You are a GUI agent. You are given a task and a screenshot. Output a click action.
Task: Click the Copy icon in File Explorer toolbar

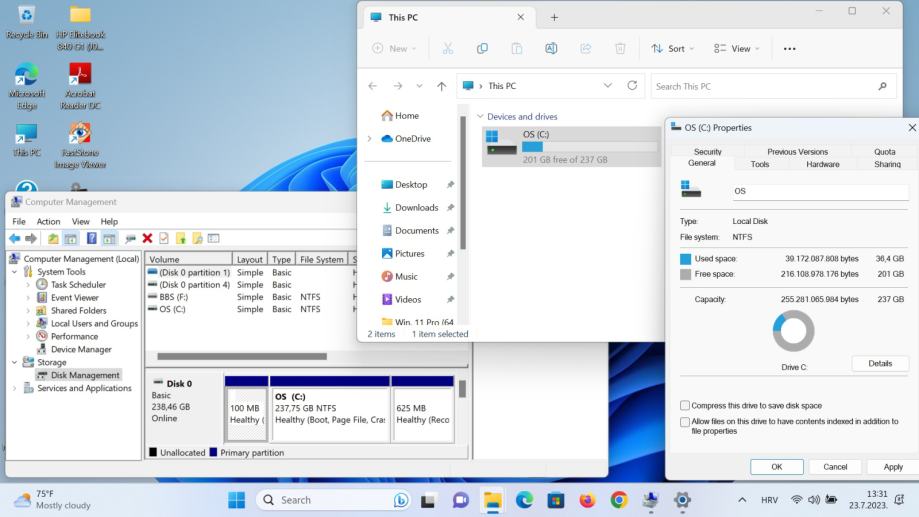(482, 48)
